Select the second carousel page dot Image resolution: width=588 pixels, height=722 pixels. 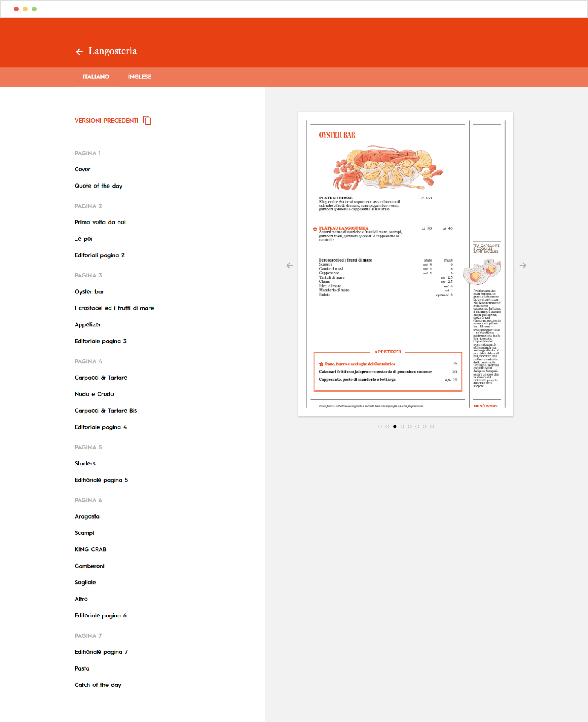click(x=388, y=427)
